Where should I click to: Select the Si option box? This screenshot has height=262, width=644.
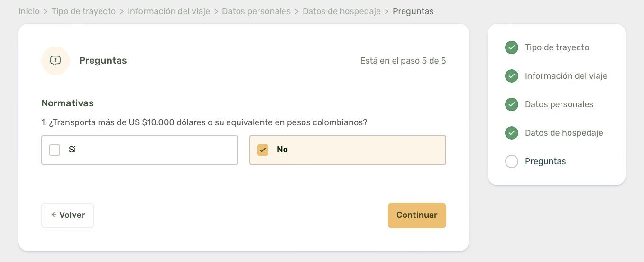pyautogui.click(x=139, y=150)
